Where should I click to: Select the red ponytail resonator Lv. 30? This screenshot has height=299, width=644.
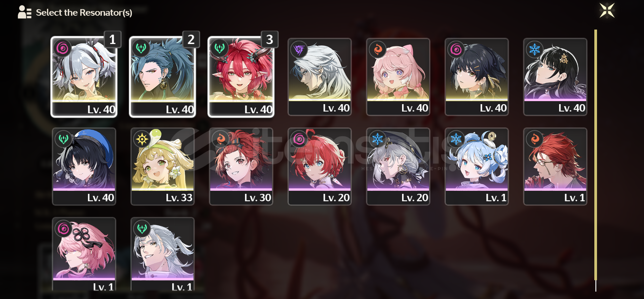tap(241, 166)
